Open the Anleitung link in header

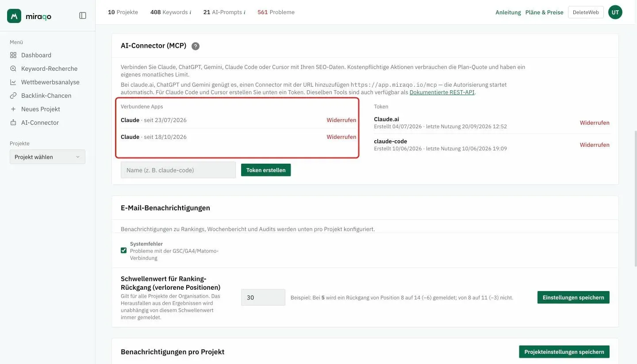pyautogui.click(x=508, y=12)
